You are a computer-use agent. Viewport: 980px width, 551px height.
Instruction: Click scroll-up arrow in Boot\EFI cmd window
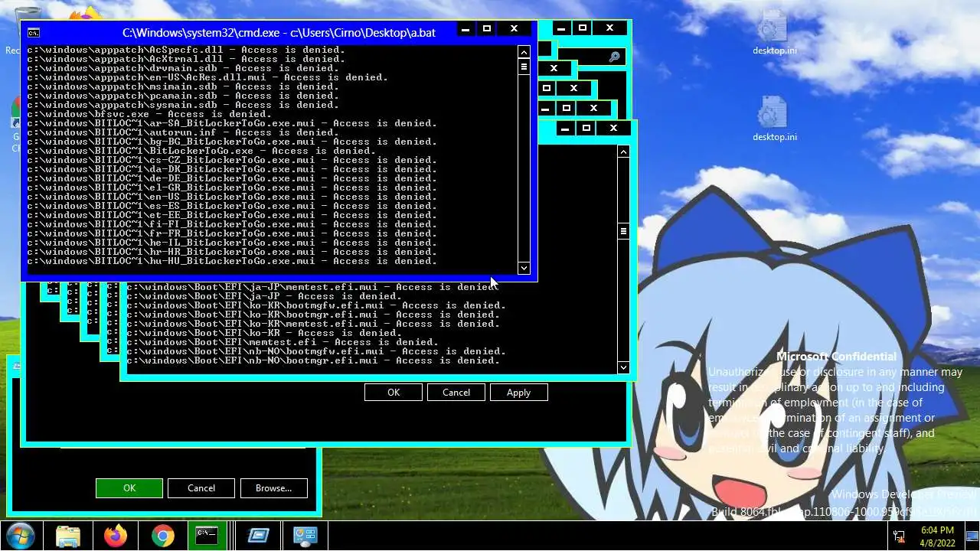pyautogui.click(x=623, y=152)
